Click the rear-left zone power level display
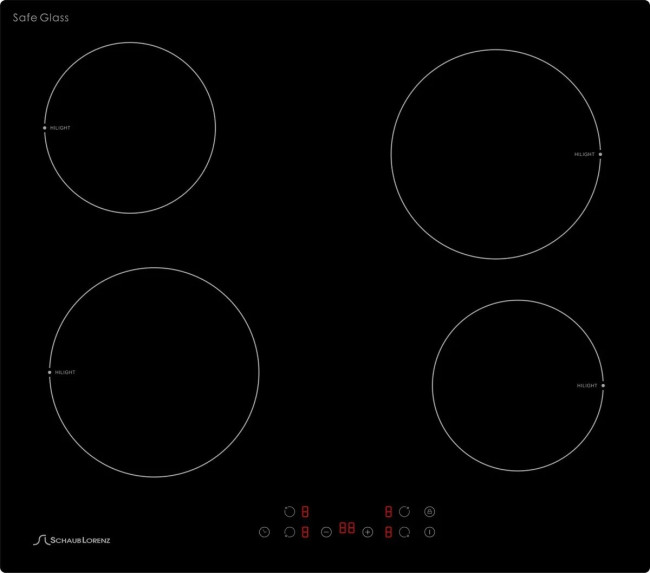The width and height of the screenshot is (650, 573). pos(305,512)
